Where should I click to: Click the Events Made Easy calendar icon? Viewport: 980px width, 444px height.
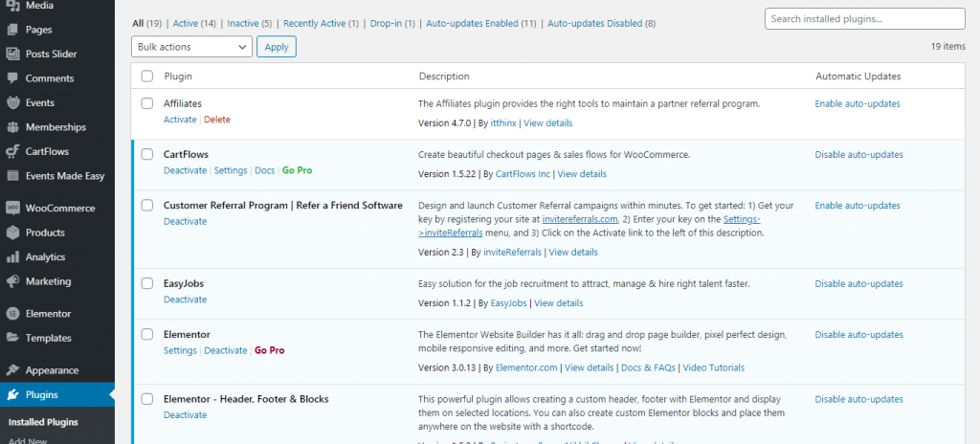coord(11,176)
